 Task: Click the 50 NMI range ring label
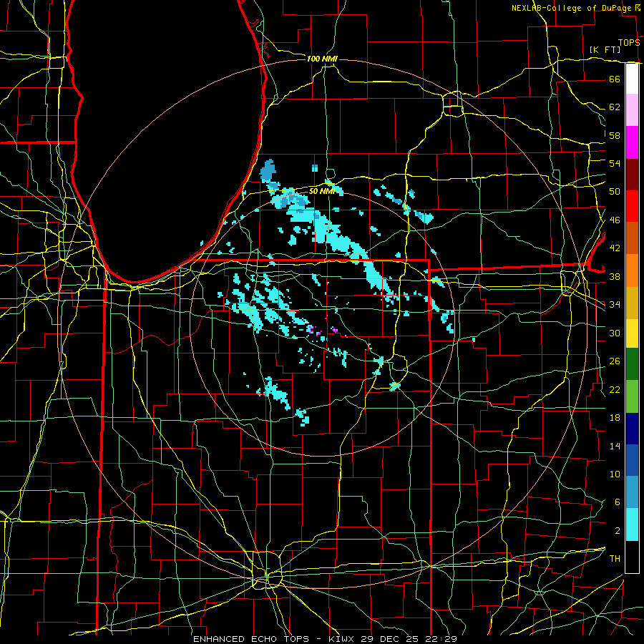click(322, 191)
